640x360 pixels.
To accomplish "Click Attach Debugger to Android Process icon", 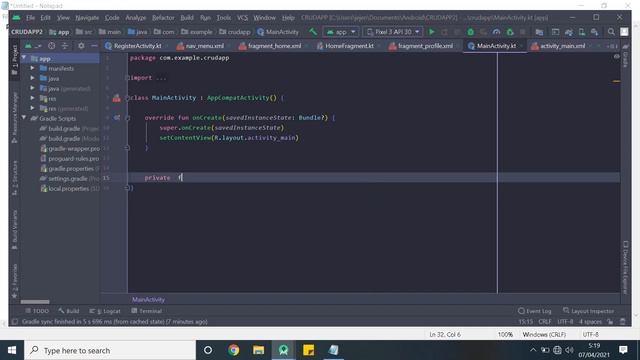I will 510,31.
